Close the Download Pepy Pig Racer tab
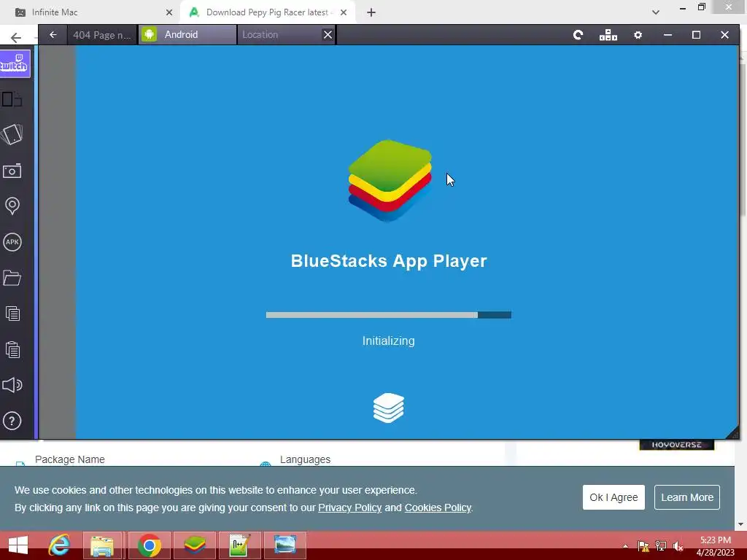 (344, 12)
